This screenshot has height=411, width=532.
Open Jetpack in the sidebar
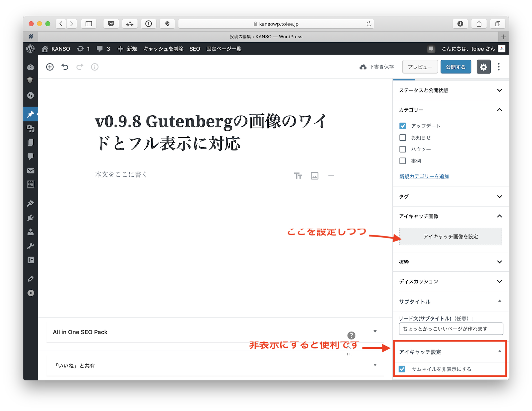point(31,95)
